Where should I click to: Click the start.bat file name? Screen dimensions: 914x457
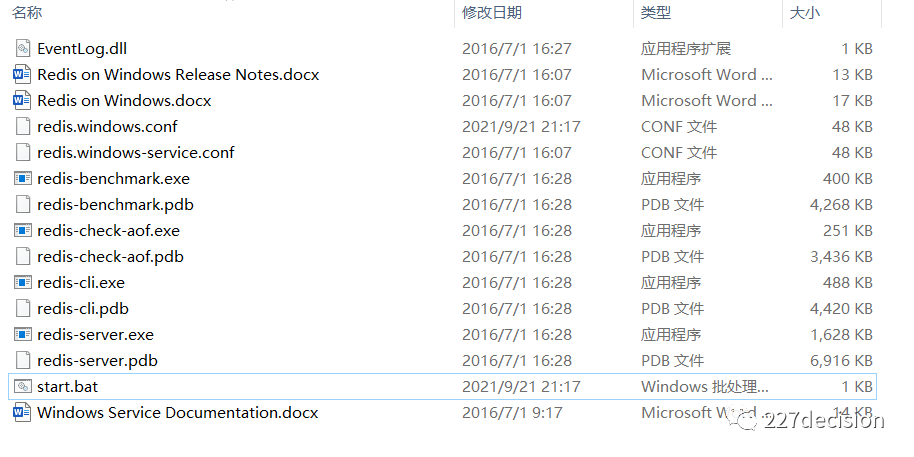click(x=66, y=387)
